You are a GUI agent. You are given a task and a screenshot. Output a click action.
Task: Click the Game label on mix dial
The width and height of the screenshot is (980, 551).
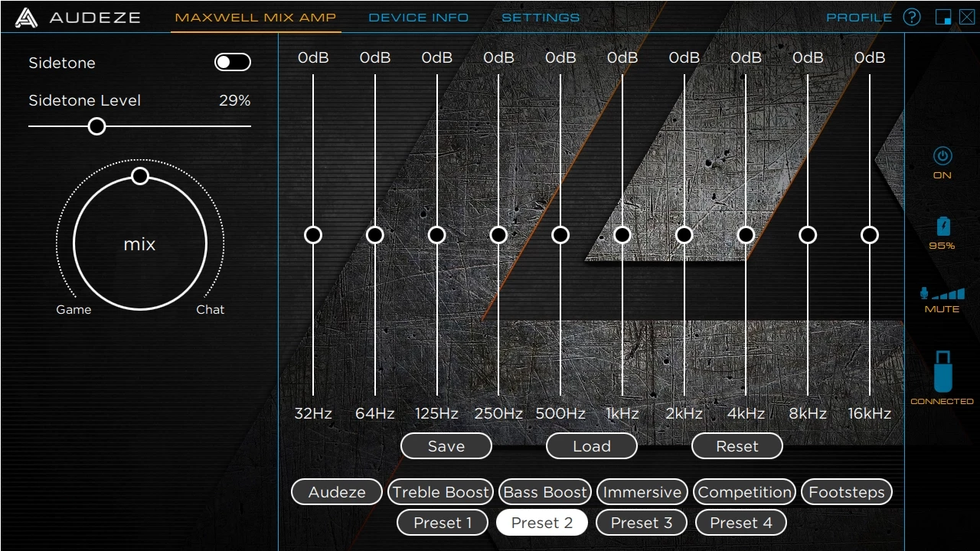click(x=73, y=310)
